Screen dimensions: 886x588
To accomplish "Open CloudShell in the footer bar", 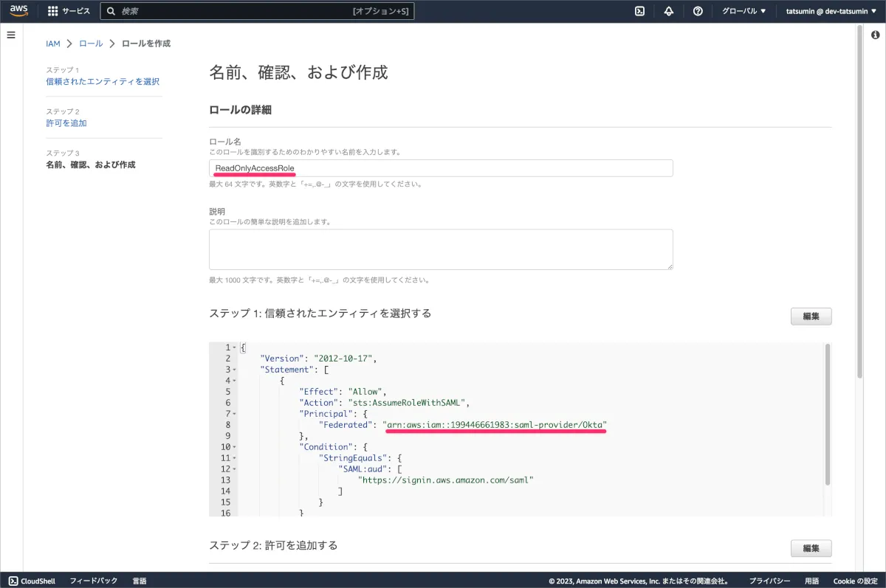I will tap(32, 581).
